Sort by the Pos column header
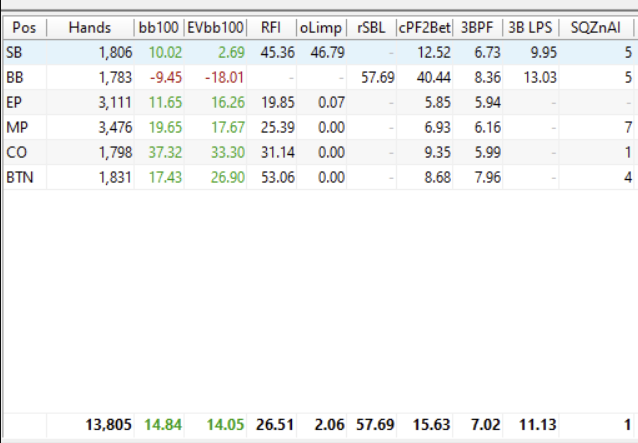Viewport: 638px width, 443px height. tap(24, 28)
